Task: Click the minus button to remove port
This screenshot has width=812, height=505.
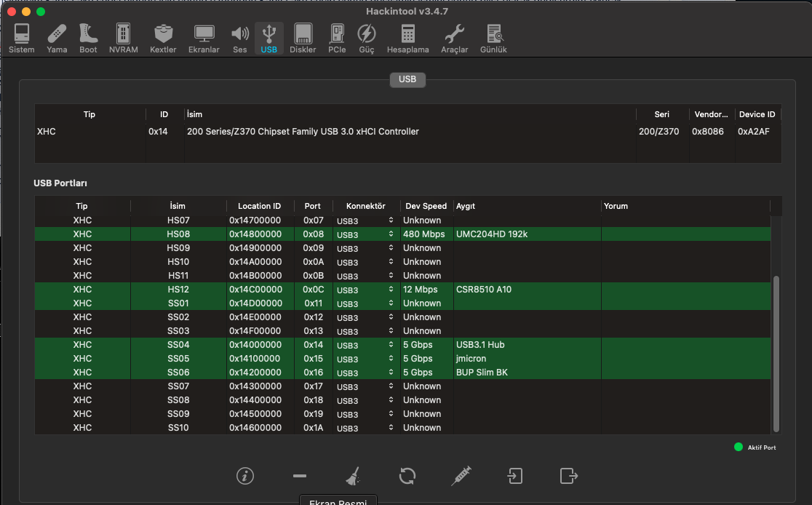Action: (299, 476)
